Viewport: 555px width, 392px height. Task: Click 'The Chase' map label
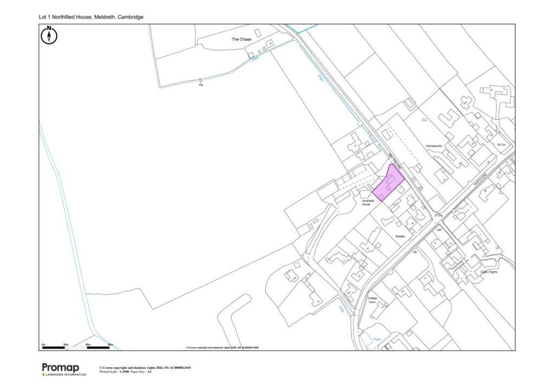(x=241, y=39)
